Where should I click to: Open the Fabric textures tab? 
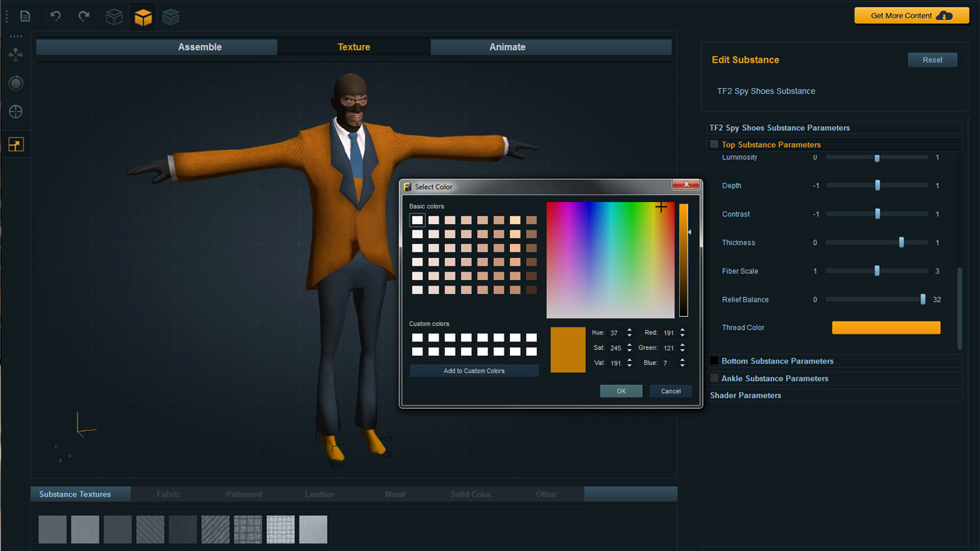pos(168,494)
